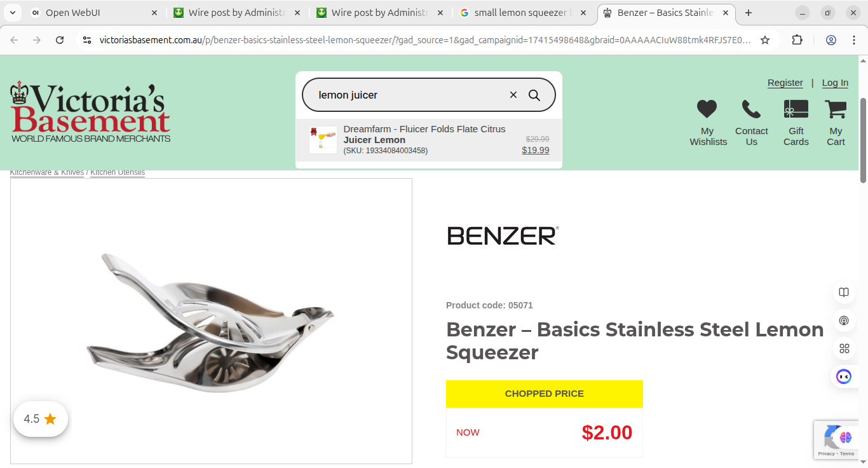Image resolution: width=868 pixels, height=468 pixels.
Task: Open the Chrome profile icon
Action: [831, 40]
